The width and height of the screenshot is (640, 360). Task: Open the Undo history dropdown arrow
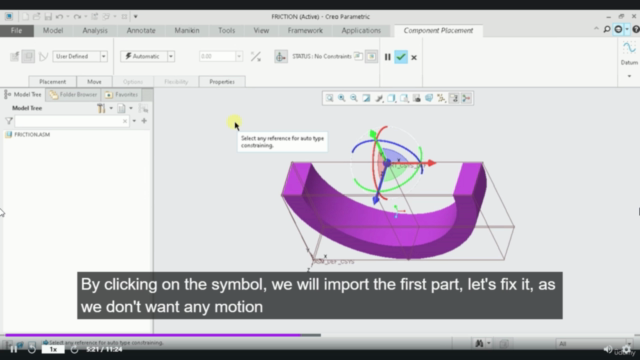click(x=68, y=17)
